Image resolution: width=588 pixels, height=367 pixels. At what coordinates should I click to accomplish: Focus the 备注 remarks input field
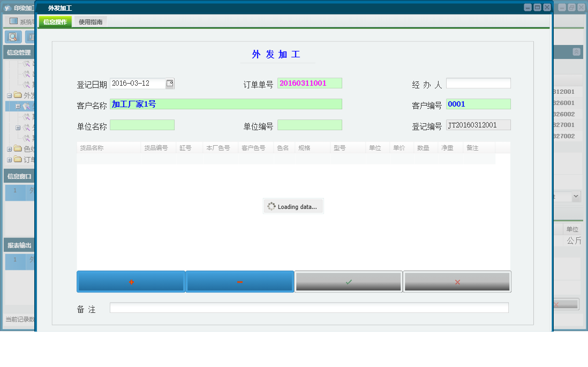[x=309, y=308]
